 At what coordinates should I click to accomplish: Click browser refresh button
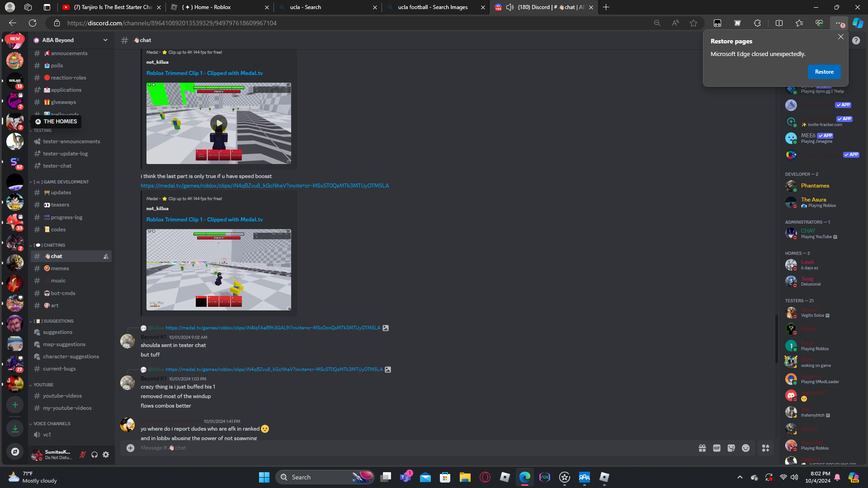(33, 23)
